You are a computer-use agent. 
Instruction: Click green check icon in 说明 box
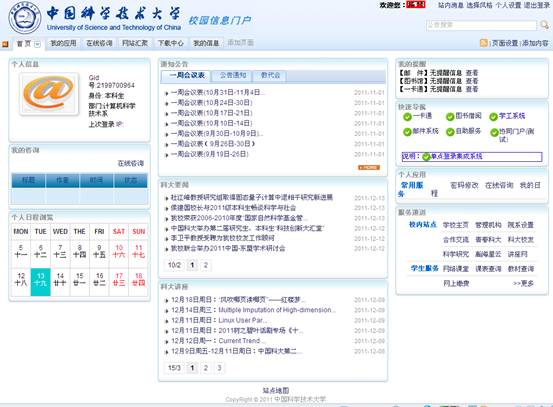click(x=426, y=157)
